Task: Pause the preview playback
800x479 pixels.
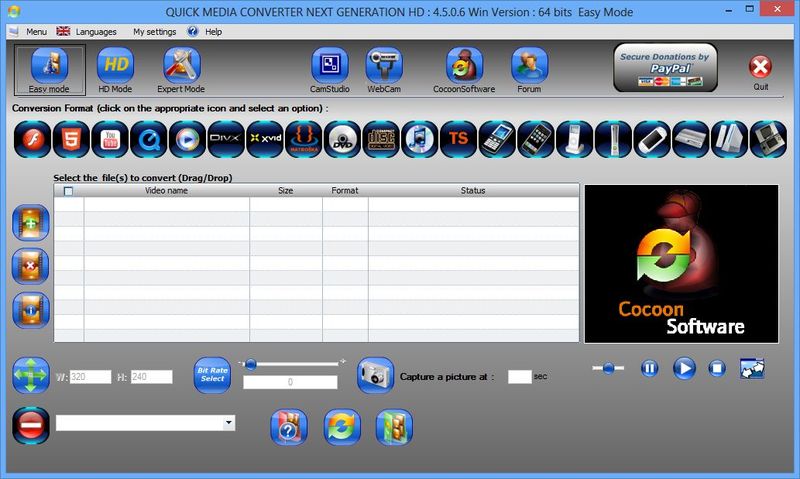Action: point(649,368)
